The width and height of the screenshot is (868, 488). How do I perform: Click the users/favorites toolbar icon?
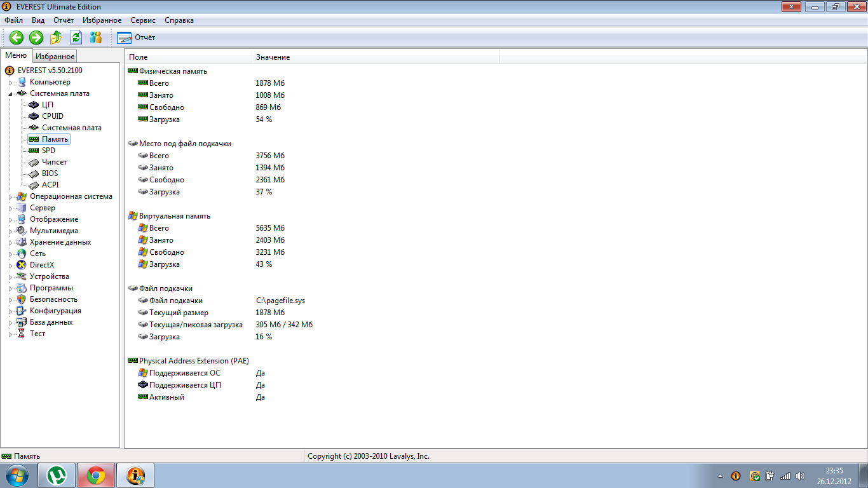click(96, 37)
